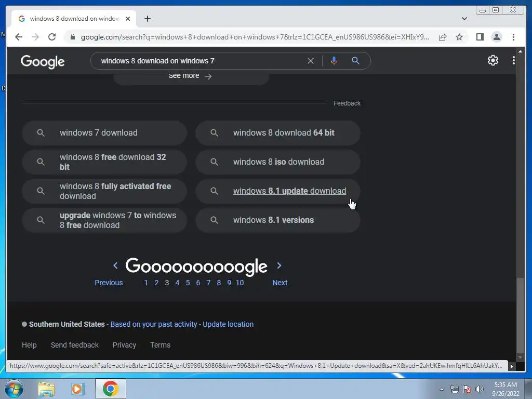Click the Google logo in the header
Viewport: 532px width, 399px height.
[43, 61]
